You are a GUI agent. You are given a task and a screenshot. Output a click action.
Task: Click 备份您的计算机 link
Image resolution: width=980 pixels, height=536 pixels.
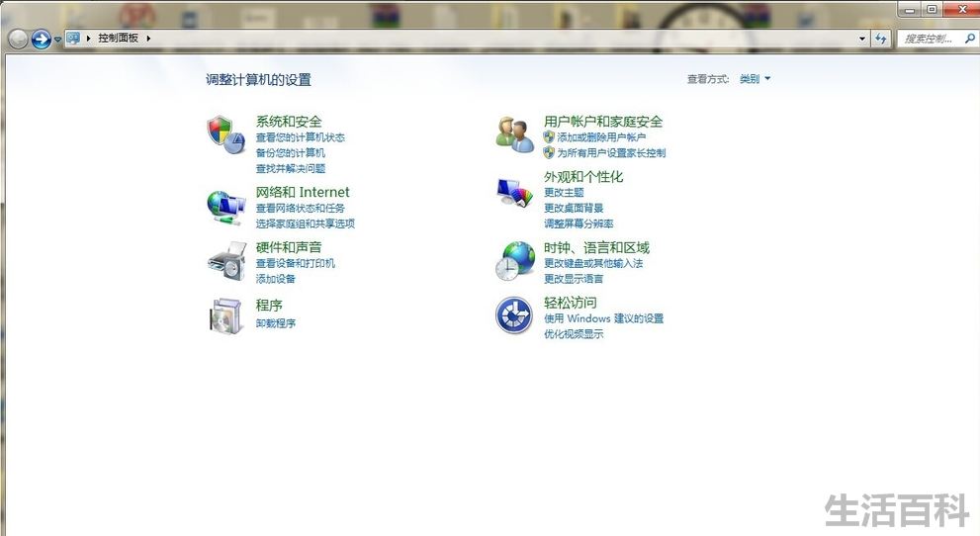(x=290, y=152)
